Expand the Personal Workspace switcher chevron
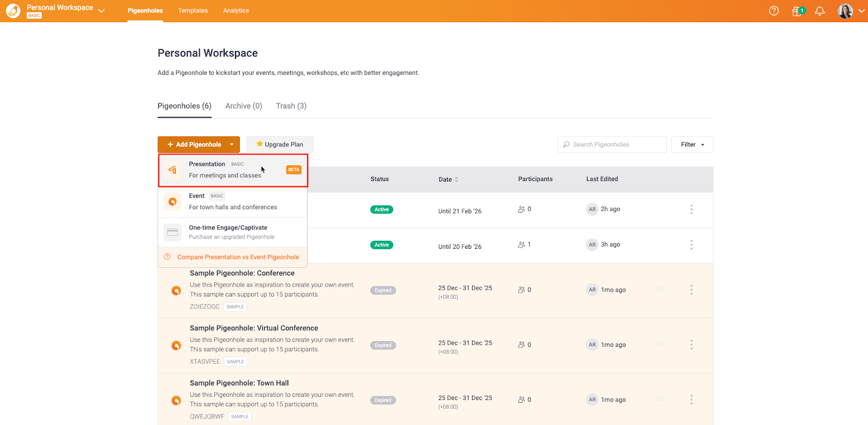This screenshot has height=425, width=868. click(101, 11)
